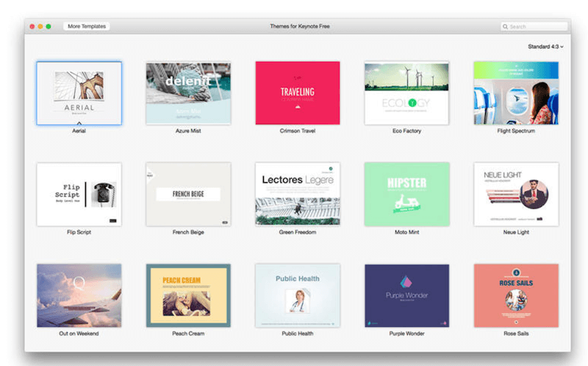Open the Flight Spectrum theme thumbnail
Screen dimensions: 588x366
(516, 93)
